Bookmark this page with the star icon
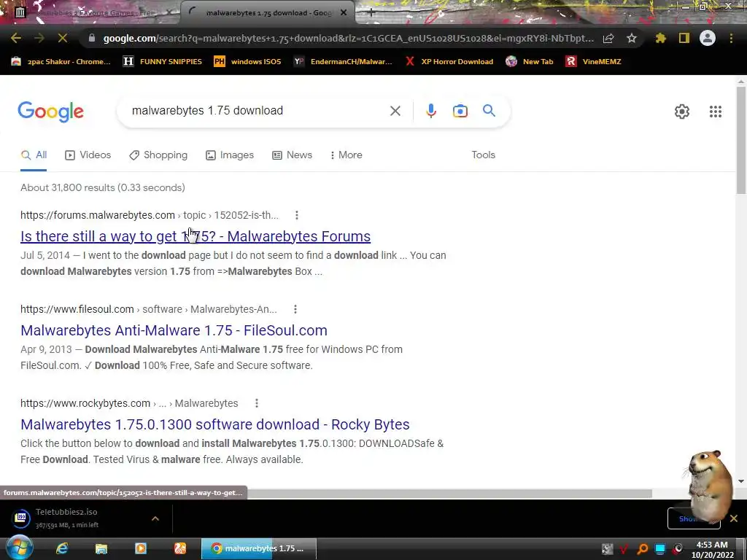The width and height of the screenshot is (747, 560). pyautogui.click(x=632, y=38)
